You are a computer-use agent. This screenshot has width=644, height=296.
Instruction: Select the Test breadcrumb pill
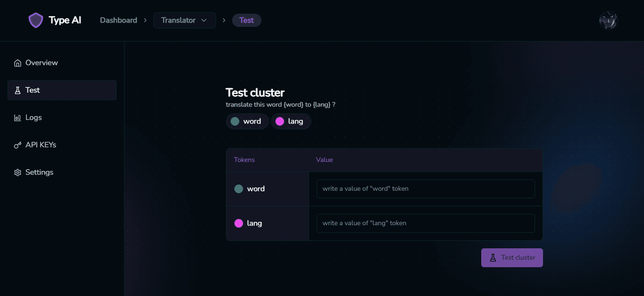click(x=247, y=20)
